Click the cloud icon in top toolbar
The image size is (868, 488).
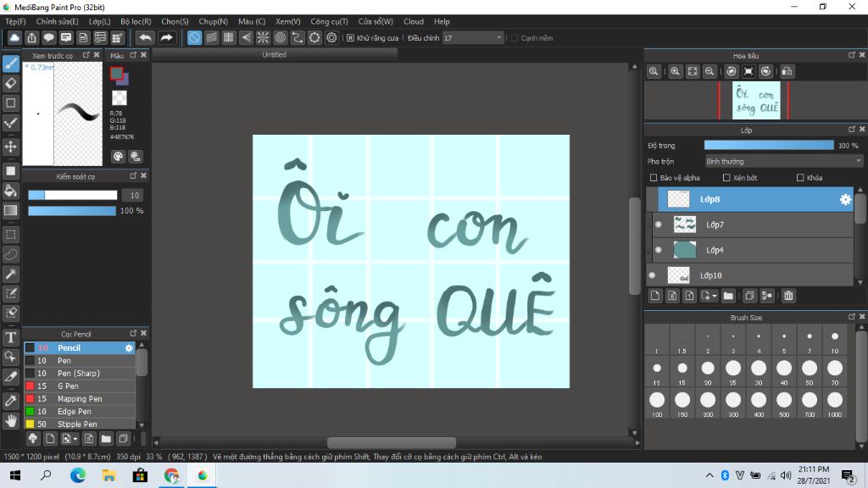pos(14,37)
